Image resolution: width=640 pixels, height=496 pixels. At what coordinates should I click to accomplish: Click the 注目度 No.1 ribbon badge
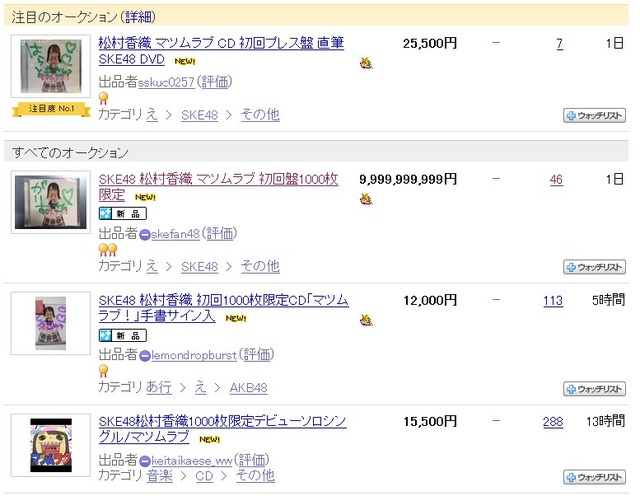51,109
